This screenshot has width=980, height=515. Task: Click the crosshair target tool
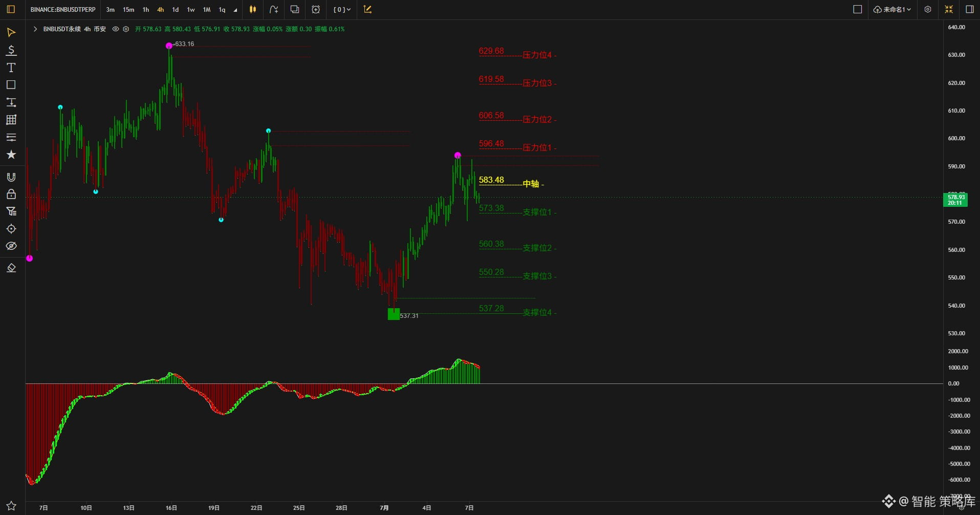point(11,229)
